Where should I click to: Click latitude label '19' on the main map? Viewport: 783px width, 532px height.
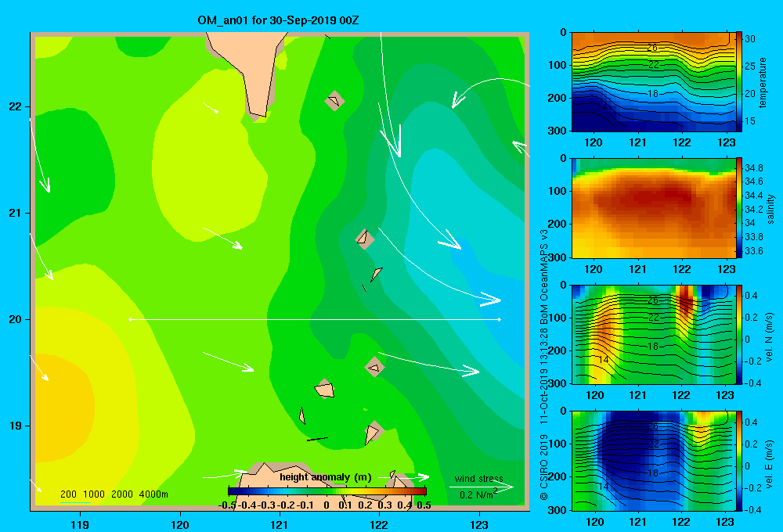16,426
